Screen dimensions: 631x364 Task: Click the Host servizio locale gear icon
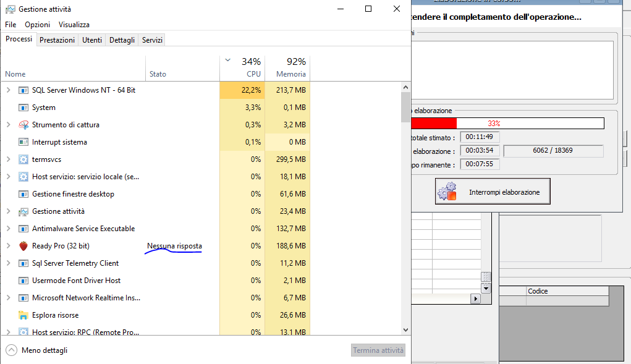(x=23, y=177)
